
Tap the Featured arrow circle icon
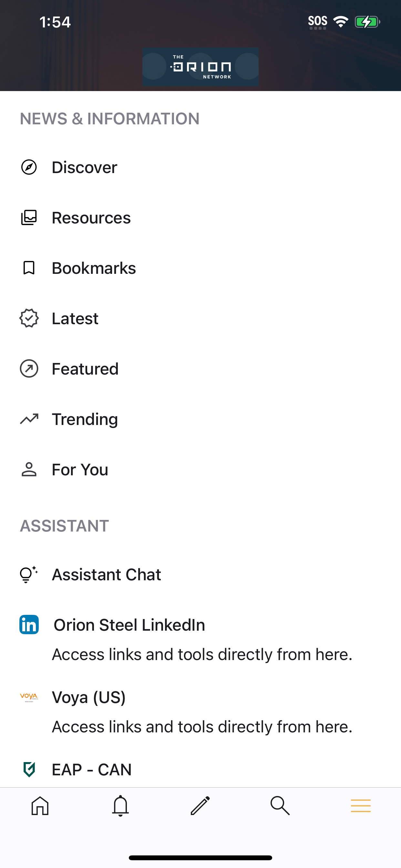coord(29,369)
